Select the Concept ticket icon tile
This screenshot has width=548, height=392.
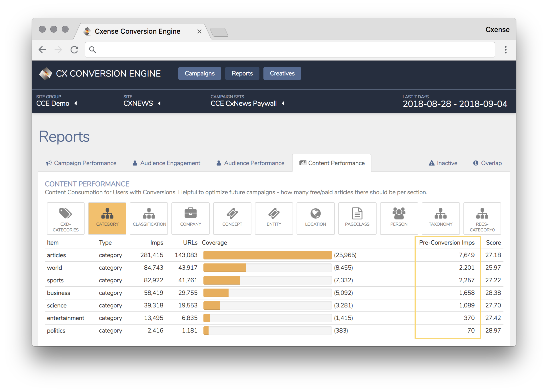point(232,219)
